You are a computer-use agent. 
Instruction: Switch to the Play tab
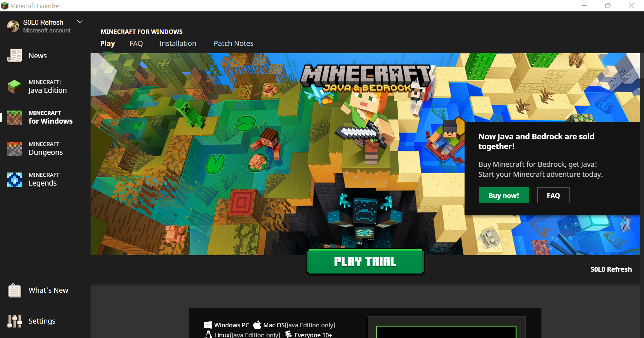(108, 44)
